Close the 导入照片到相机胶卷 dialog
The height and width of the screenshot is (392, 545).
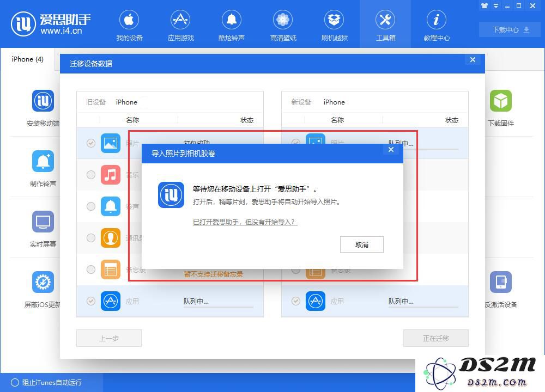pos(391,150)
